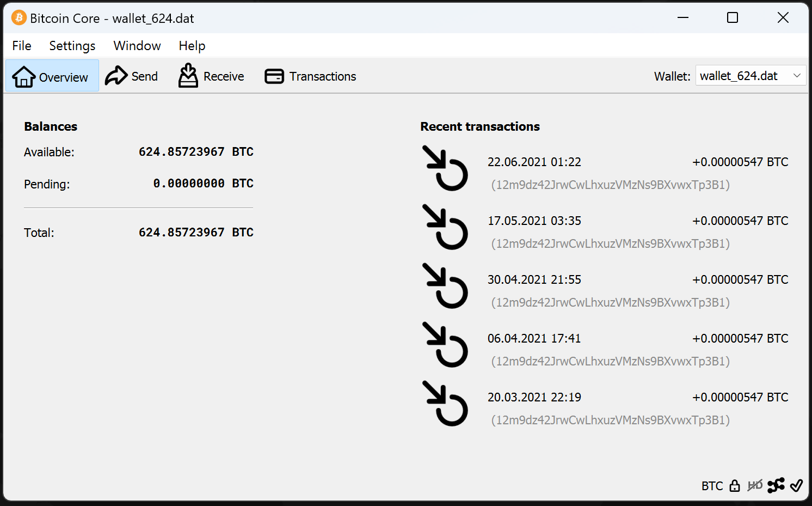Open the Receive tab
The image size is (812, 506).
click(211, 76)
